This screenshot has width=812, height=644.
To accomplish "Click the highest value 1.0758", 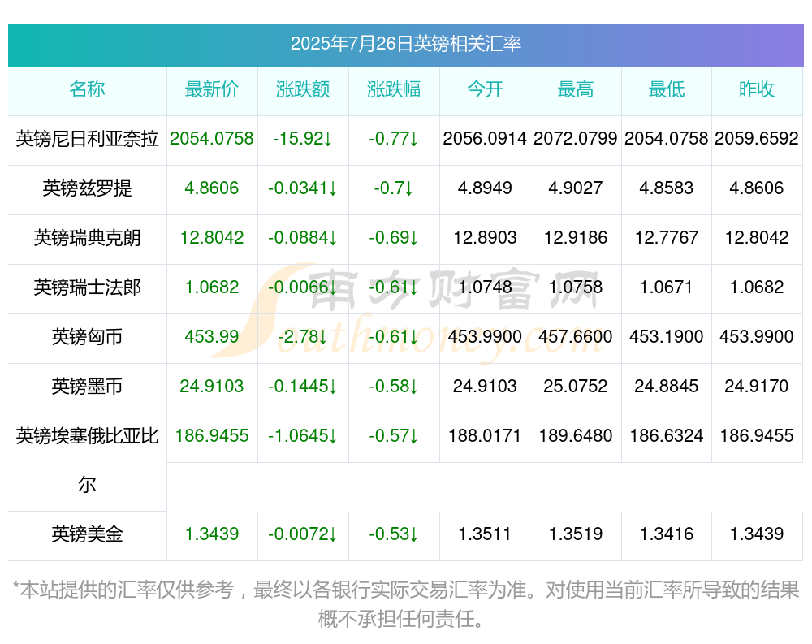I will (576, 287).
